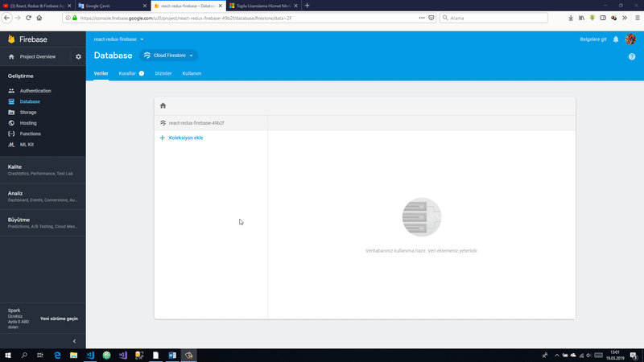Open File Explorer from taskbar
The width and height of the screenshot is (644, 362).
coord(73,355)
